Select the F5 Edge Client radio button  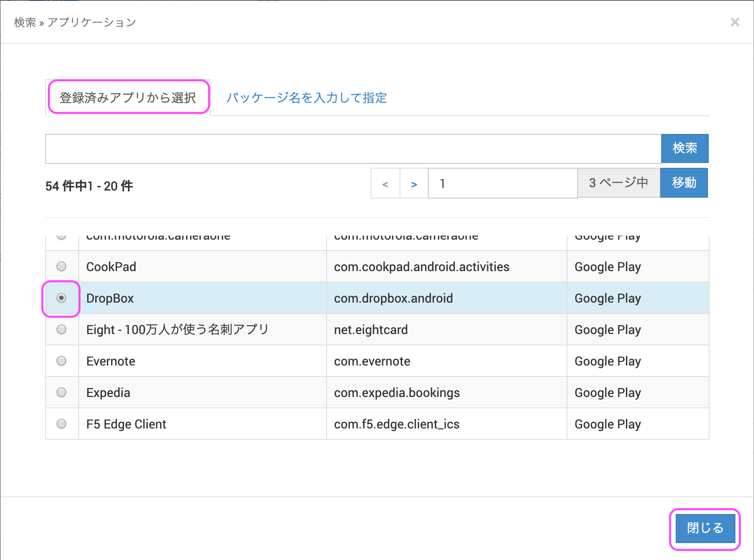click(x=61, y=424)
